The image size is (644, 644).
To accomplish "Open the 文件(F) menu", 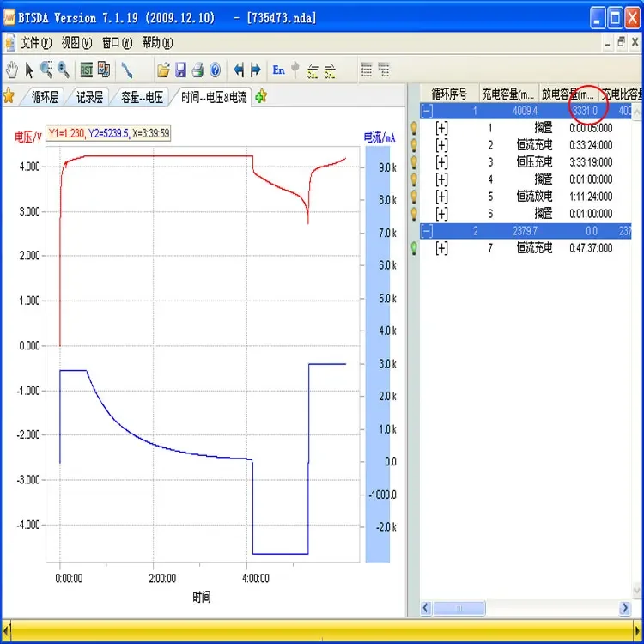I will coord(36,42).
